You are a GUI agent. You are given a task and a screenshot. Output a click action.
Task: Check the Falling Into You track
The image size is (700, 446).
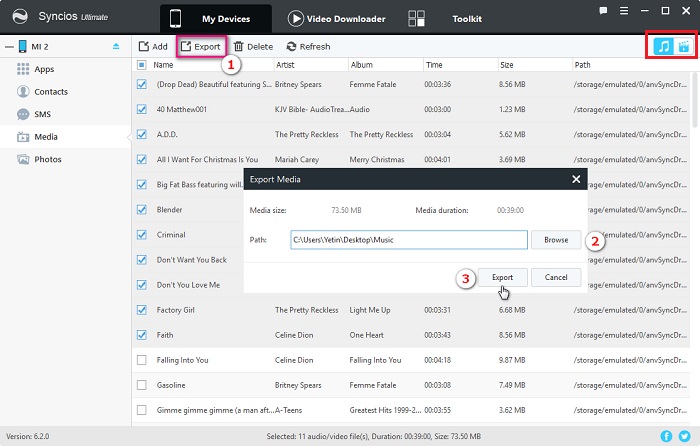coord(142,360)
